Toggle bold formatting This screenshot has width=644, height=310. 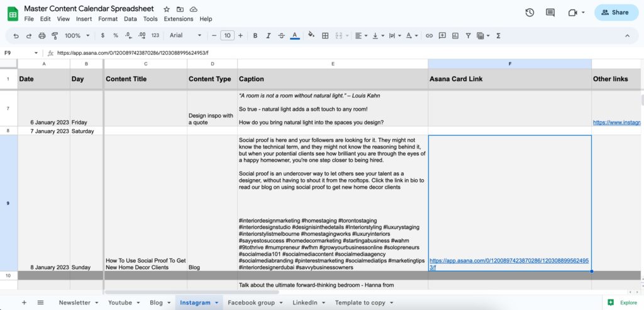coord(255,36)
